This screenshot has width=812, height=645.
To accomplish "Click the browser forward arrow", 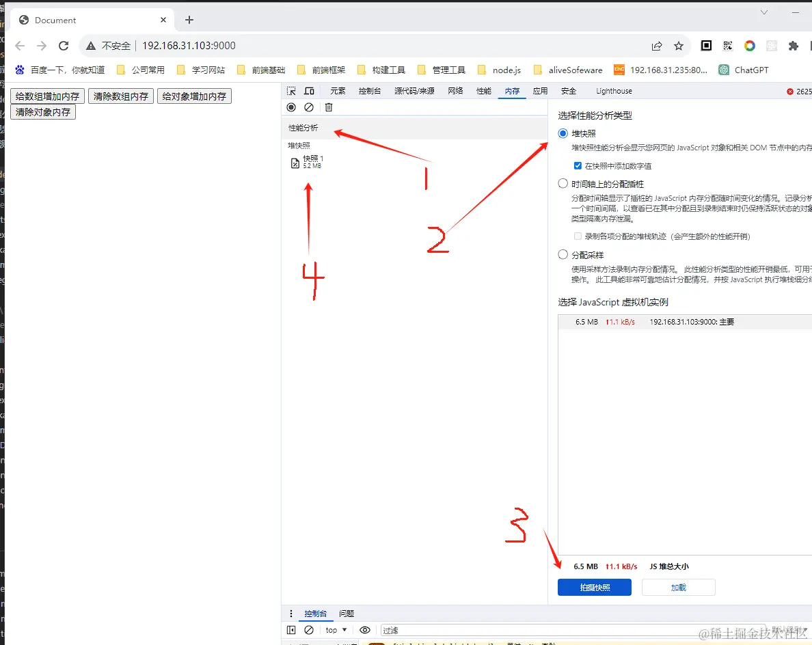I will click(x=42, y=46).
